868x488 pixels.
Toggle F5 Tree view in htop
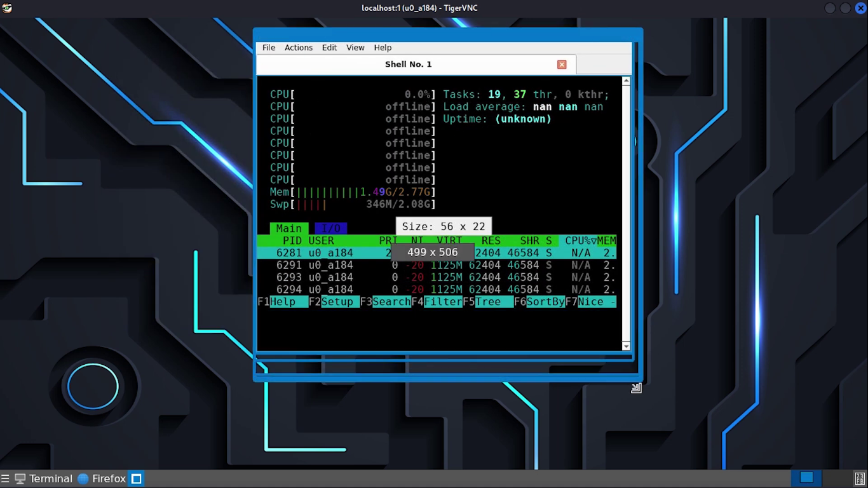[488, 302]
